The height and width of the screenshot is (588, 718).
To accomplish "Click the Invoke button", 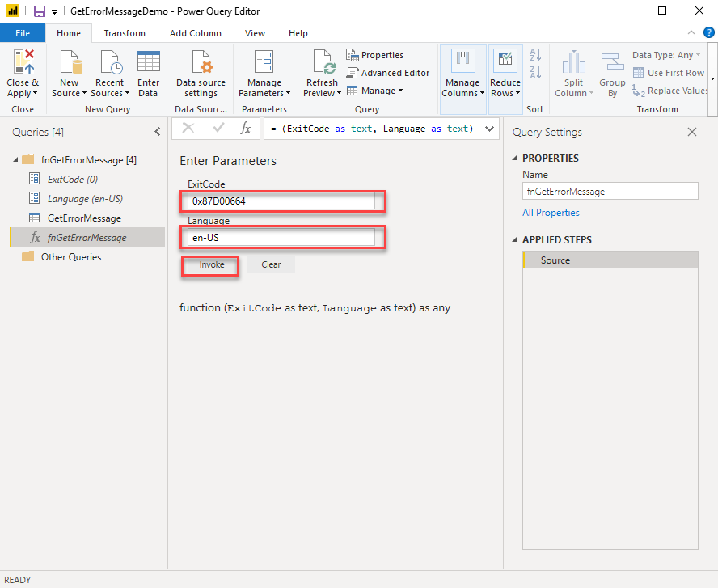I will (212, 264).
